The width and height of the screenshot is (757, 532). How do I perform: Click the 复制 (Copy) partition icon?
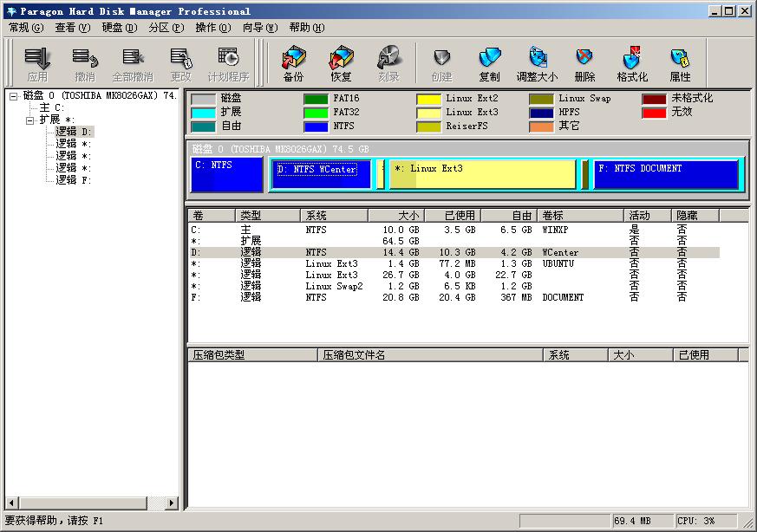click(489, 64)
